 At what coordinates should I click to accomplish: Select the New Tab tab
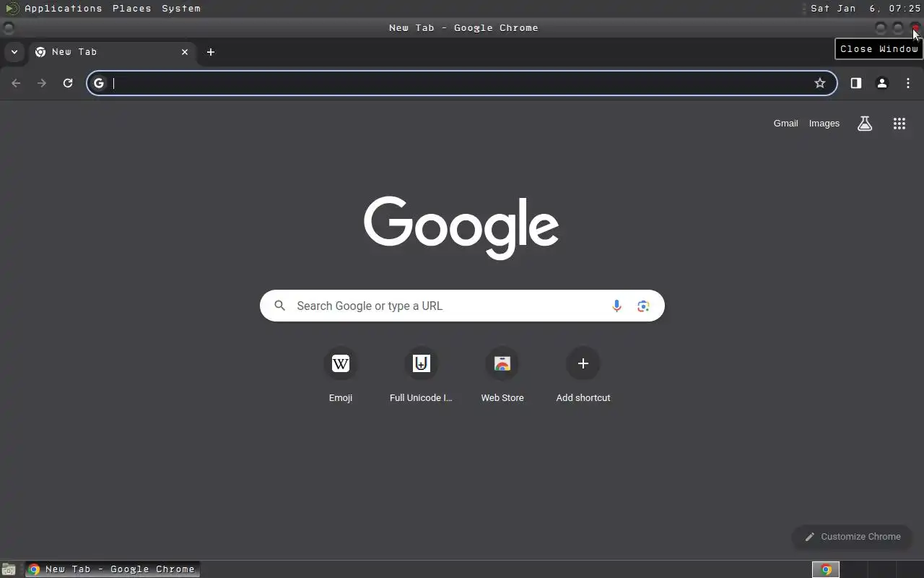(111, 52)
